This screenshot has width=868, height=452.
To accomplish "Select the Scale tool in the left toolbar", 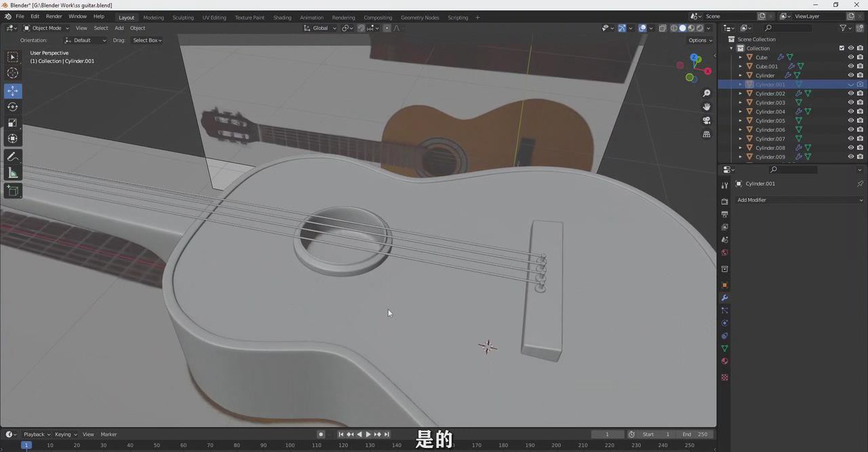I will [x=13, y=123].
